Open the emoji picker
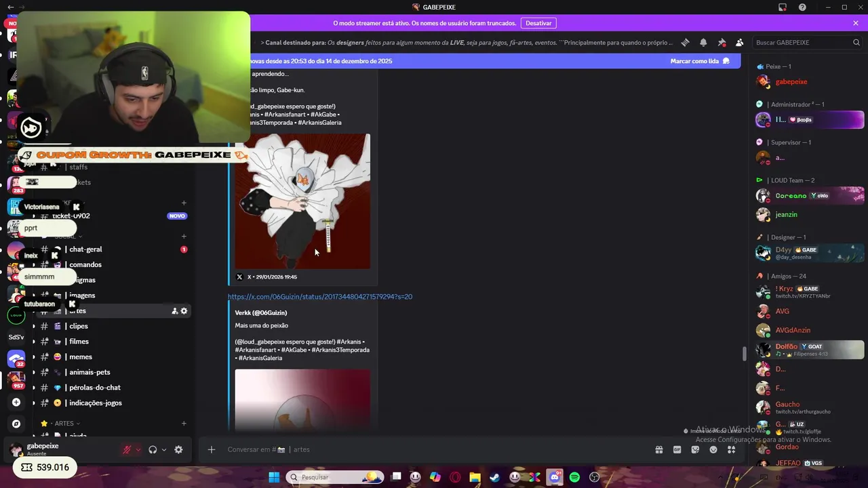 coord(713,449)
